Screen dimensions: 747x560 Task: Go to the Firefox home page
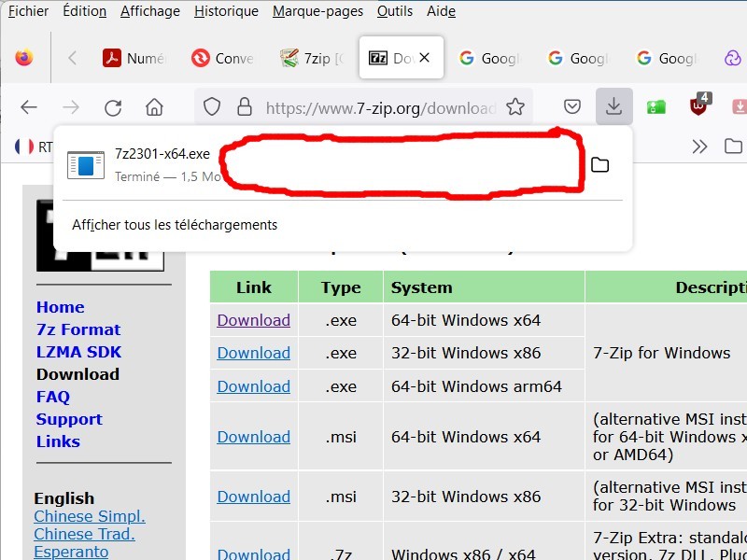pyautogui.click(x=155, y=107)
